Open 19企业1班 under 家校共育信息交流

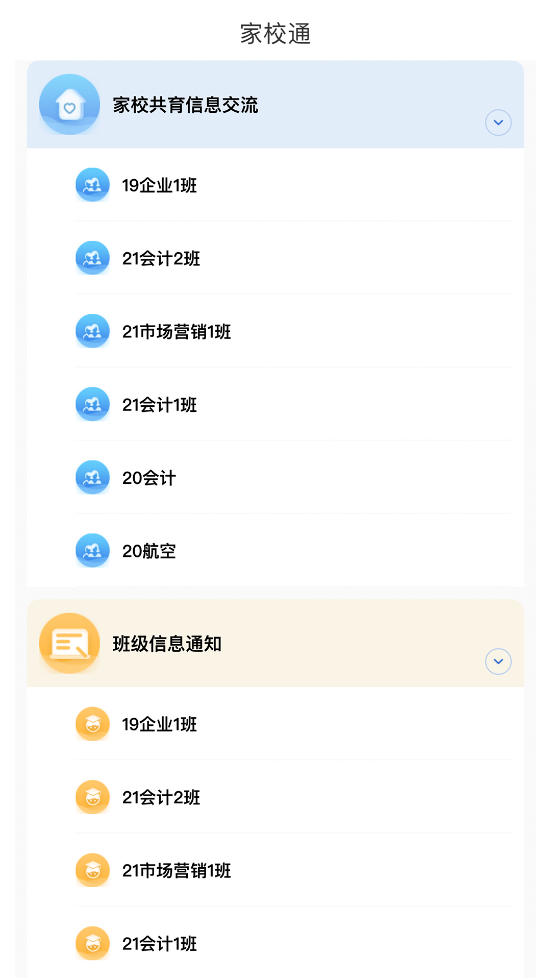pos(159,185)
